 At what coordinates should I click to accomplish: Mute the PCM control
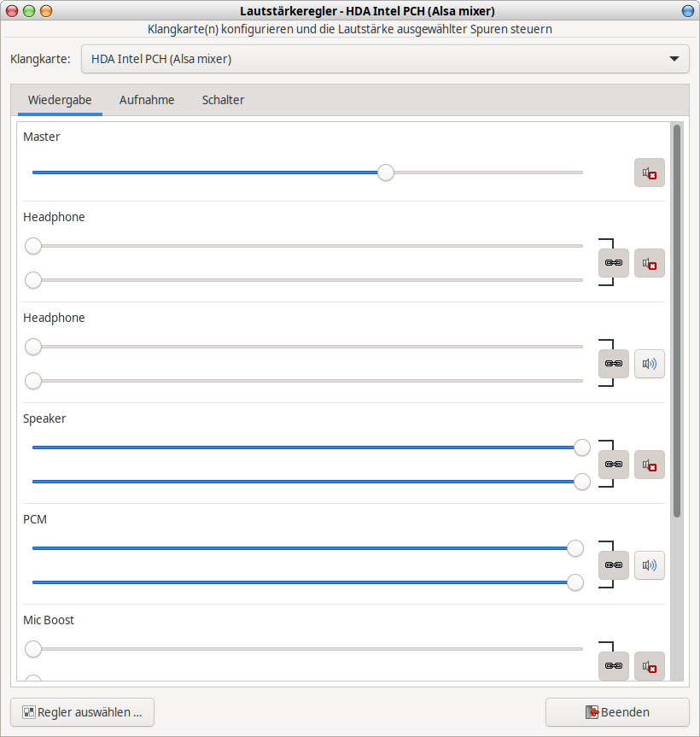[x=650, y=565]
